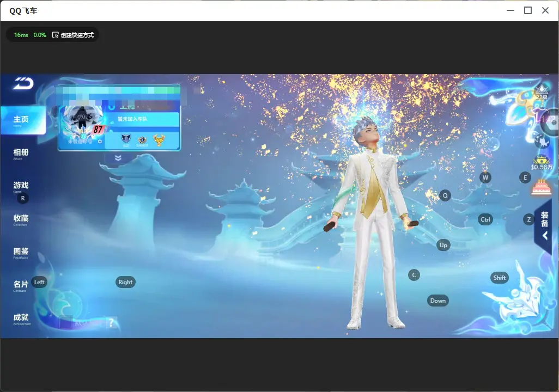Click the birthday cake icon
559x392 pixels.
(x=541, y=187)
